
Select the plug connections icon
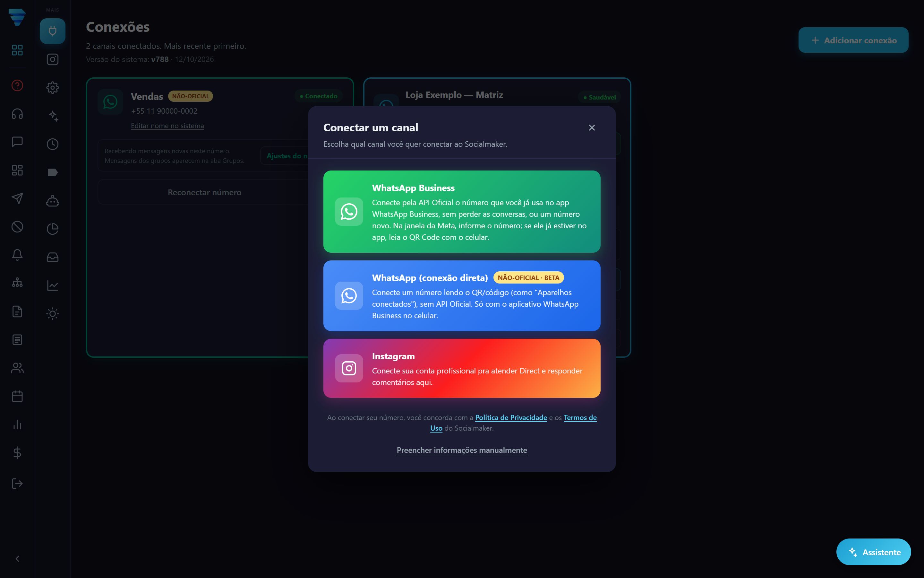pos(53,31)
